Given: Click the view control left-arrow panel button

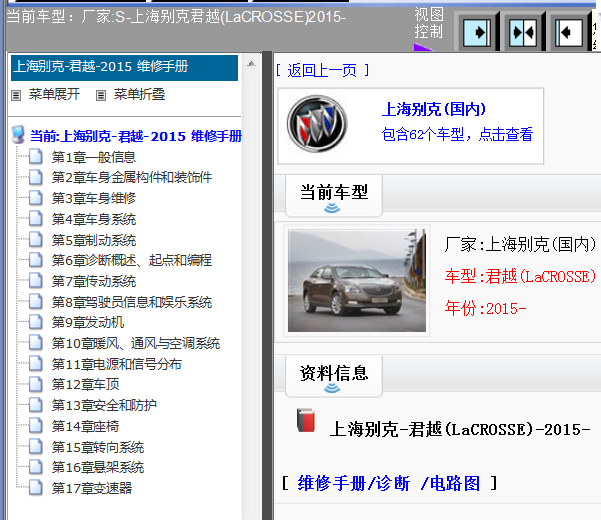Looking at the screenshot, I should coord(569,33).
